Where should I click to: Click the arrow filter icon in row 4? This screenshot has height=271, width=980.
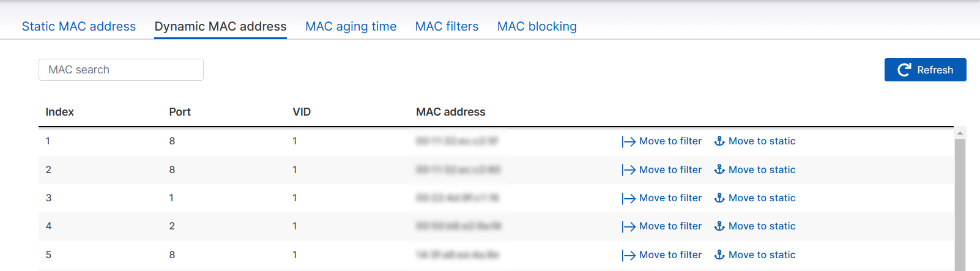point(628,227)
